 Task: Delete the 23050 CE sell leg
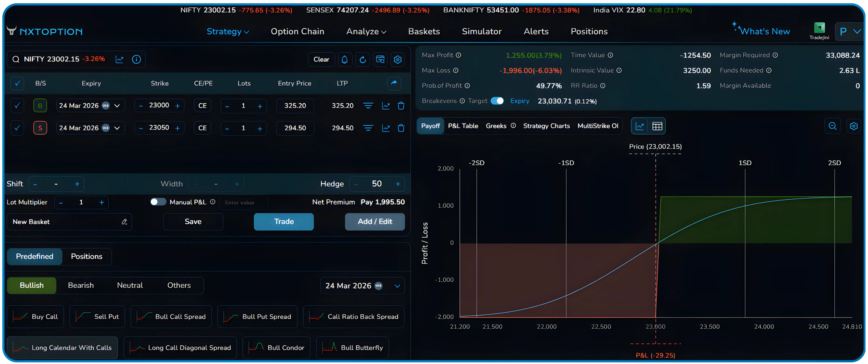(401, 128)
